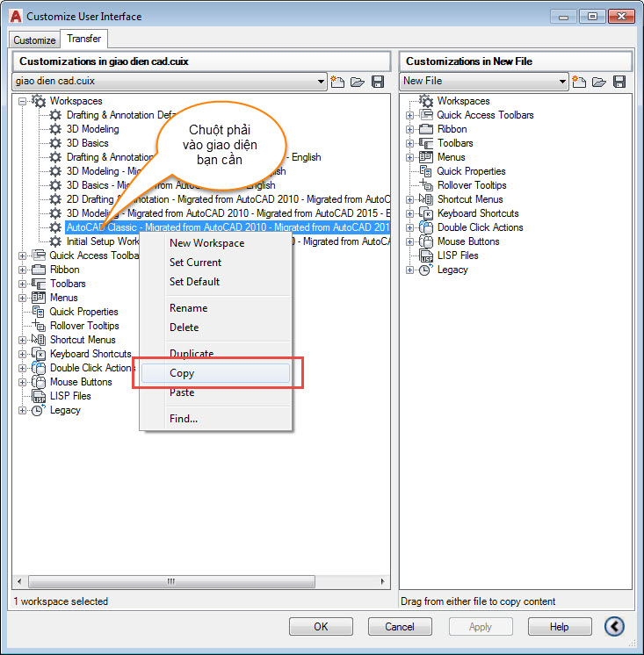Select Menus in the New File pane

click(x=451, y=157)
